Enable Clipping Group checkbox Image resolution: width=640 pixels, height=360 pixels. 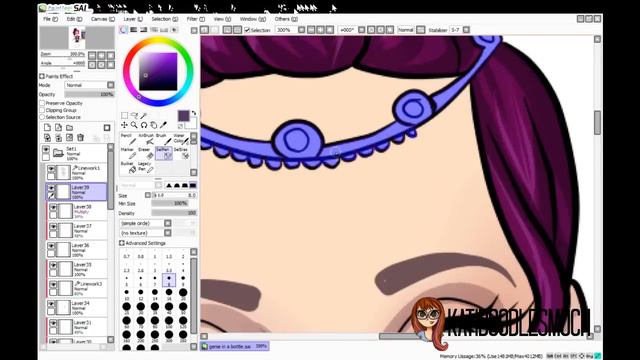click(42, 110)
